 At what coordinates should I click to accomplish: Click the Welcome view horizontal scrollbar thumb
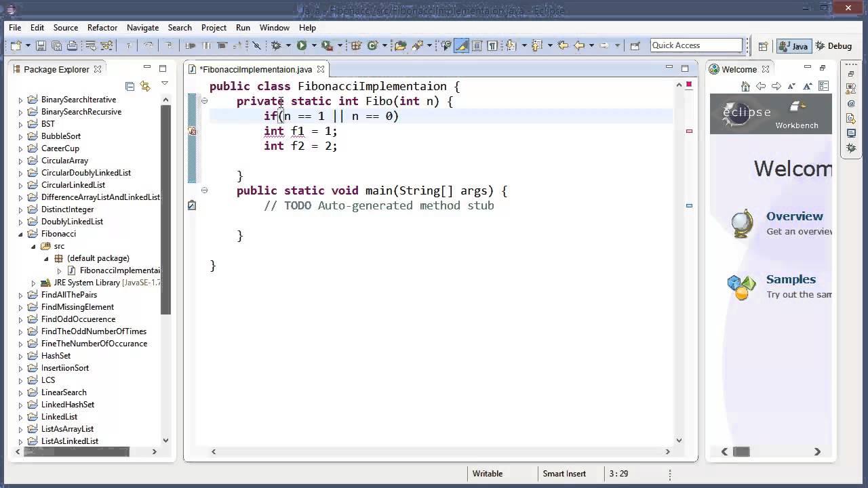(742, 451)
